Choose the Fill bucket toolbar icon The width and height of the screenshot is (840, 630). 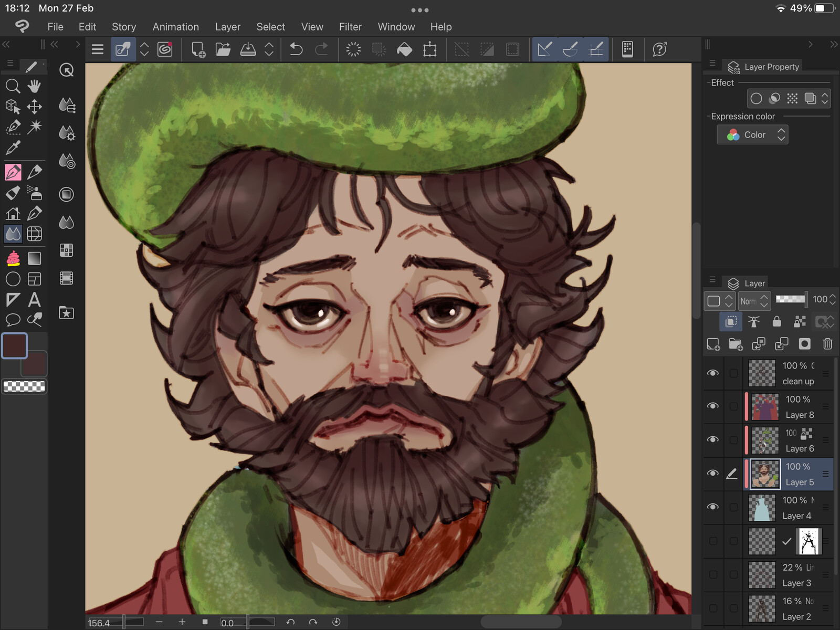[404, 49]
